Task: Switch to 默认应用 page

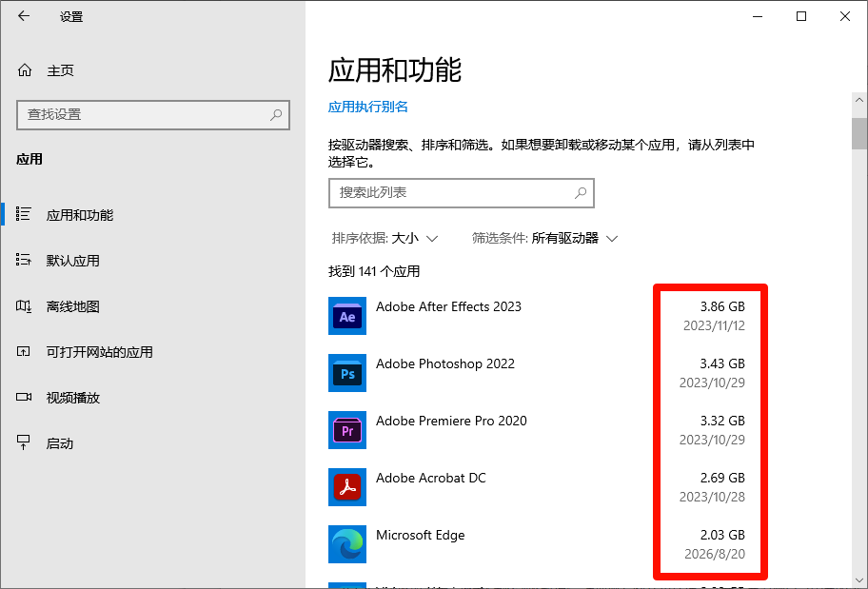Action: [153, 260]
